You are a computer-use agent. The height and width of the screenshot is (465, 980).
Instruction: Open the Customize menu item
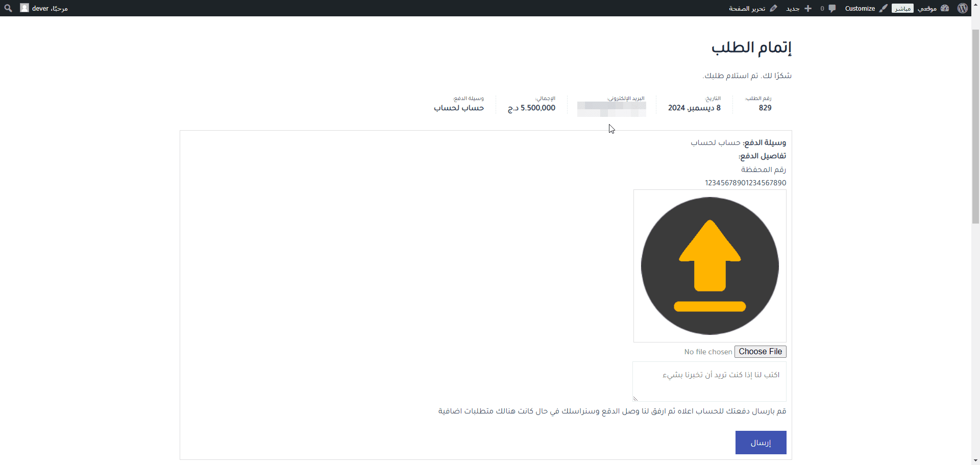coord(860,8)
